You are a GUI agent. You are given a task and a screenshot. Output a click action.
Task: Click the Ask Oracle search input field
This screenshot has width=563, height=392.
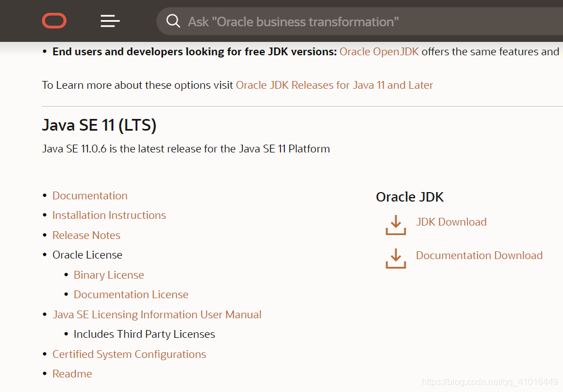[335, 21]
